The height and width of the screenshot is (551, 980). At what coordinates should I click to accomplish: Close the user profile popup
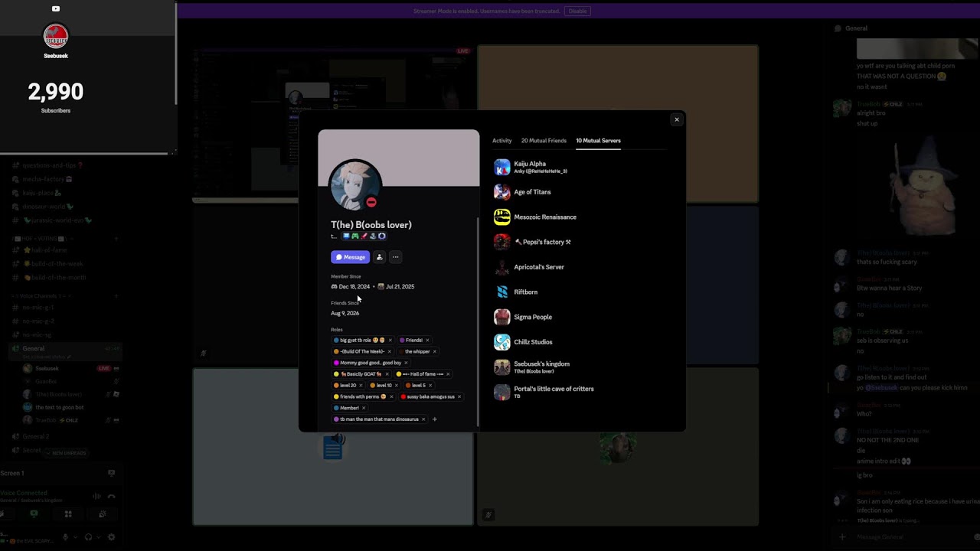(x=676, y=119)
